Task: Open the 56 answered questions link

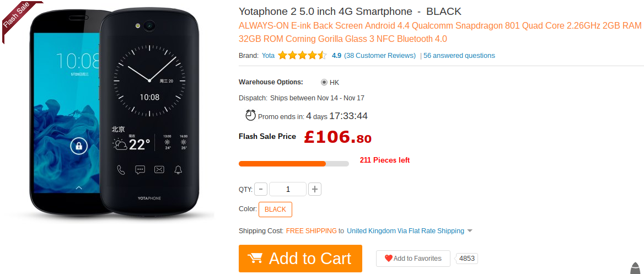Action: click(x=459, y=56)
